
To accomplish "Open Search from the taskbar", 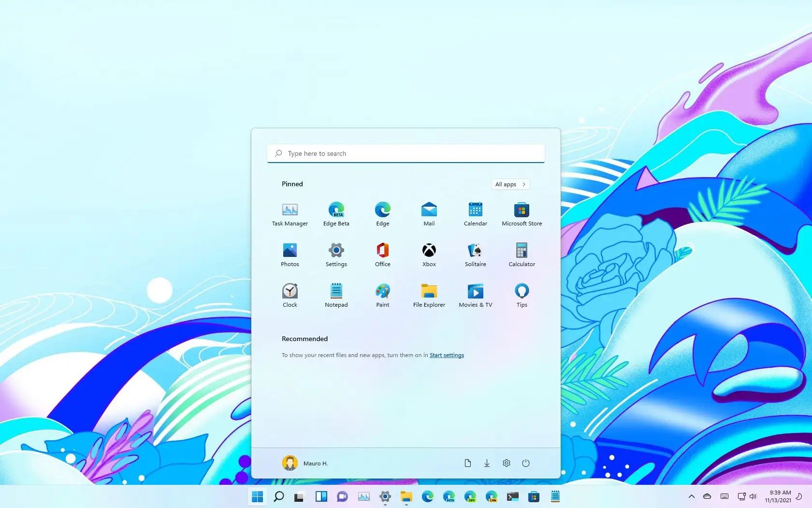I will point(279,496).
